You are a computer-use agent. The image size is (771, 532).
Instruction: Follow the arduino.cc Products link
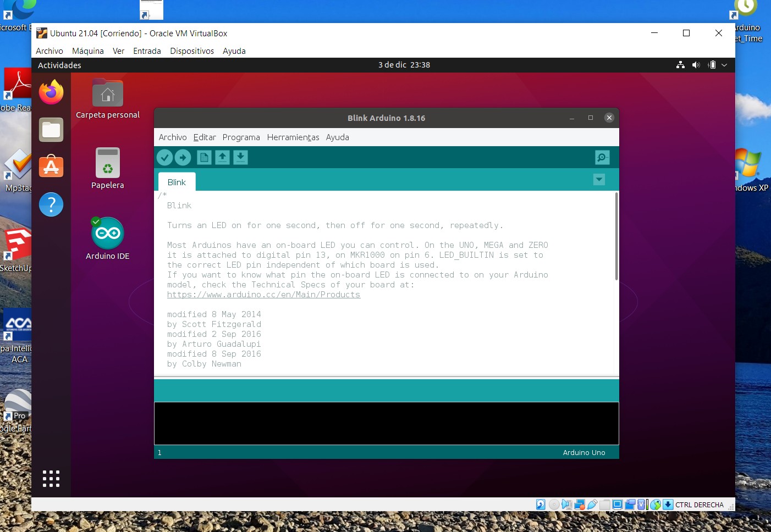click(264, 295)
